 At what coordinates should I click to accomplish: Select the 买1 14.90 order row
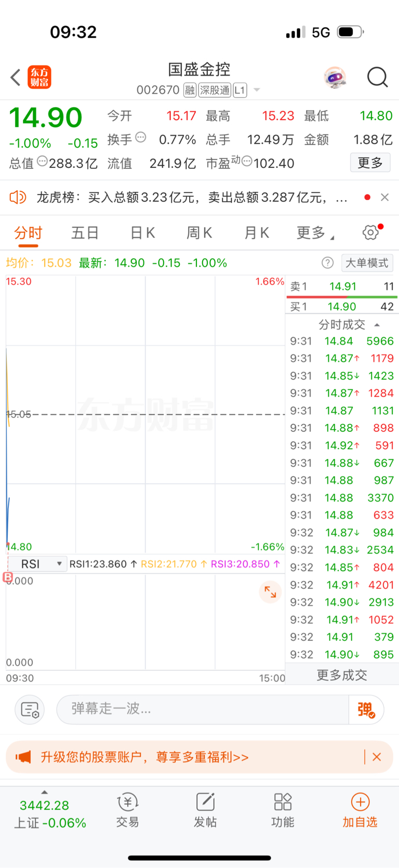[342, 307]
